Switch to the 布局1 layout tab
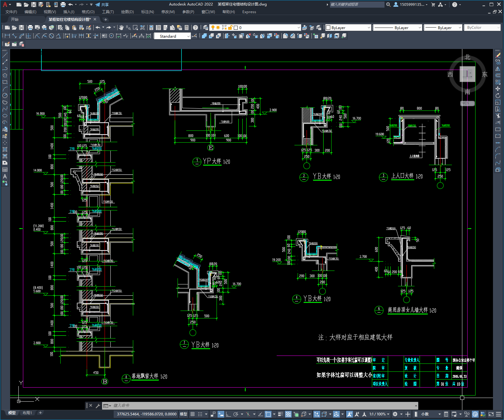 coord(27,413)
